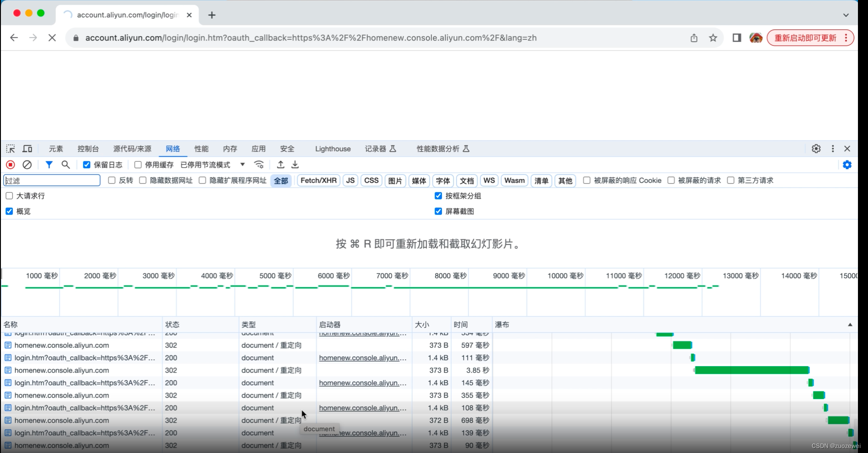Image resolution: width=868 pixels, height=453 pixels.
Task: Toggle the network filter funnel
Action: coord(49,165)
